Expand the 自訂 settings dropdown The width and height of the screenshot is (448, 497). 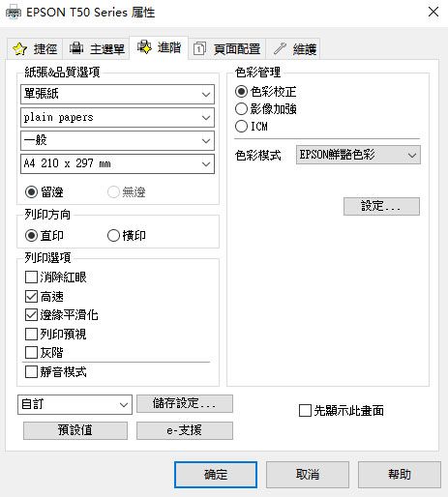75,404
